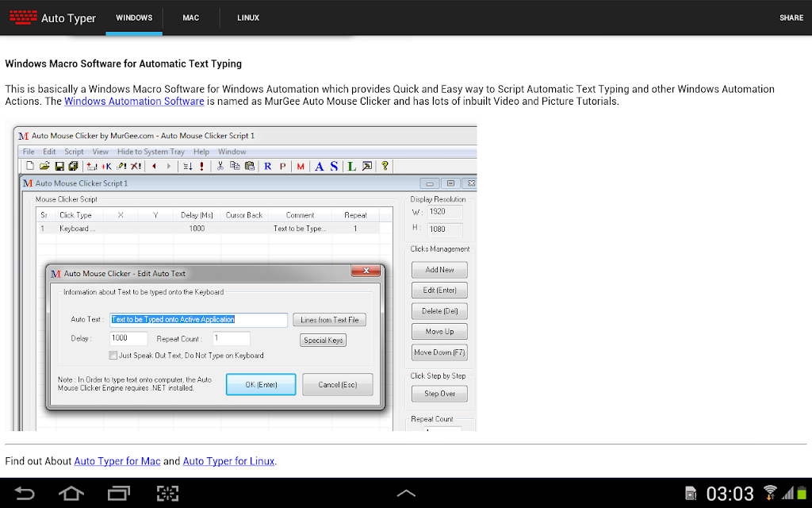Switch to the MAC tab
The height and width of the screenshot is (508, 812).
tap(190, 17)
